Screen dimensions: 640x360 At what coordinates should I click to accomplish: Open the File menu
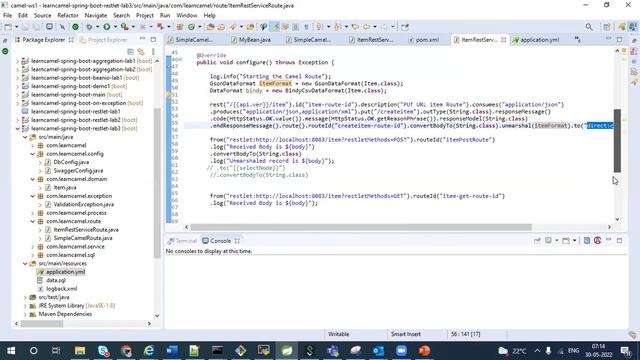click(7, 15)
